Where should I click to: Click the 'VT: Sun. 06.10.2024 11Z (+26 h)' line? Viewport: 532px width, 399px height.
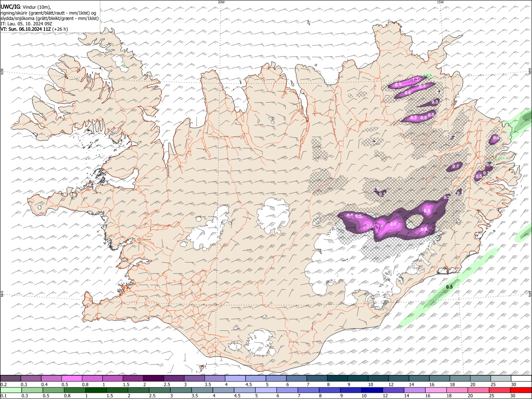(34, 29)
